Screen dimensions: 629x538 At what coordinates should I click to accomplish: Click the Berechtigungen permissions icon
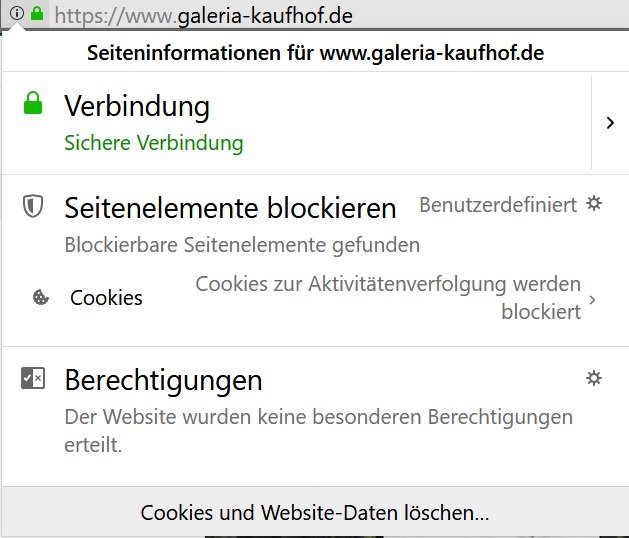click(x=33, y=378)
